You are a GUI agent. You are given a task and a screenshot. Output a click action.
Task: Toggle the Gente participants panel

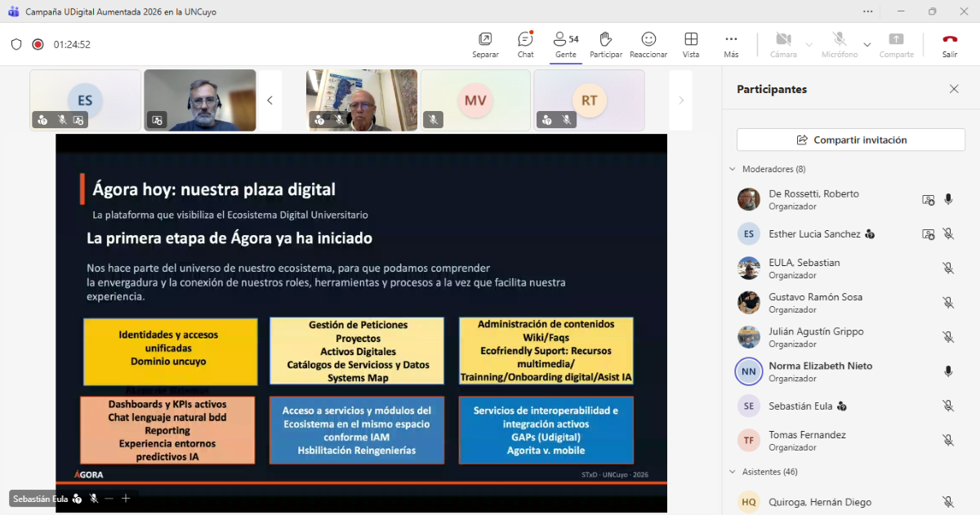click(x=565, y=44)
